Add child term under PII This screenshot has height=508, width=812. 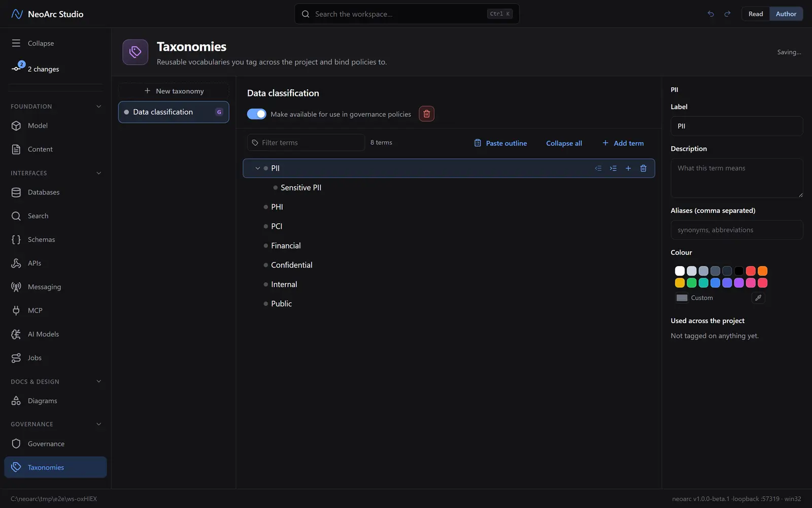(628, 168)
